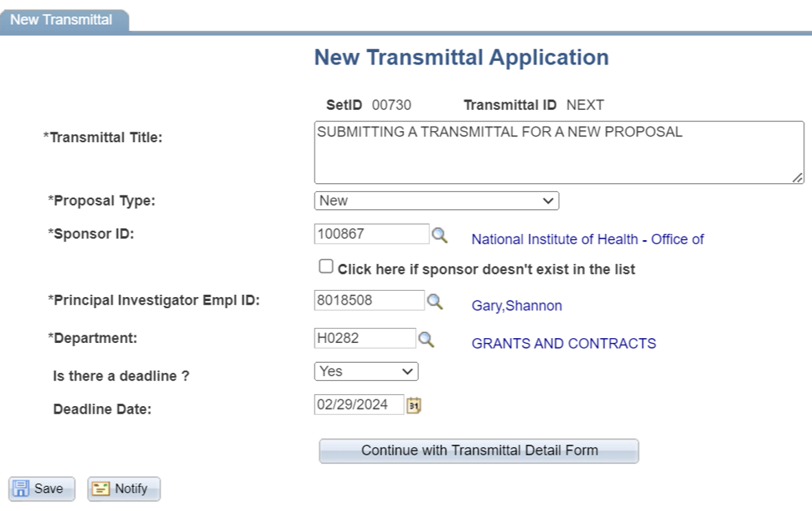Screen dimensions: 812x511
Task: Click the Deadline Date text field
Action: point(359,405)
